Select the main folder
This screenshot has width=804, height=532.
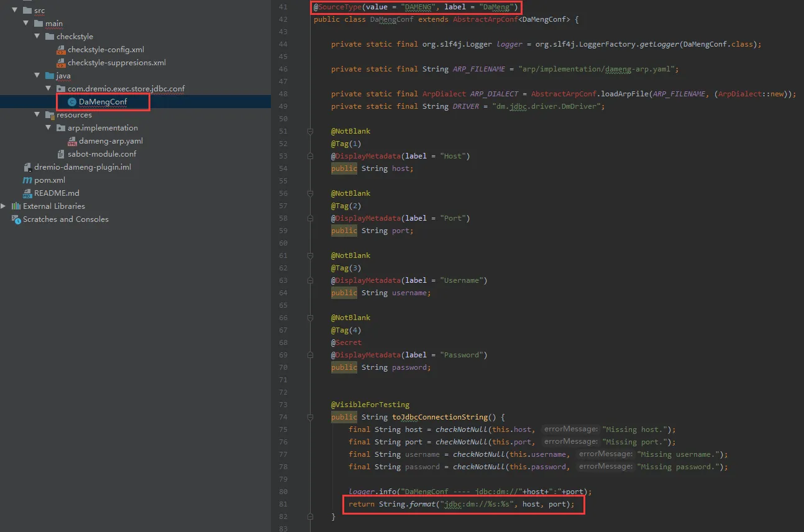click(54, 24)
